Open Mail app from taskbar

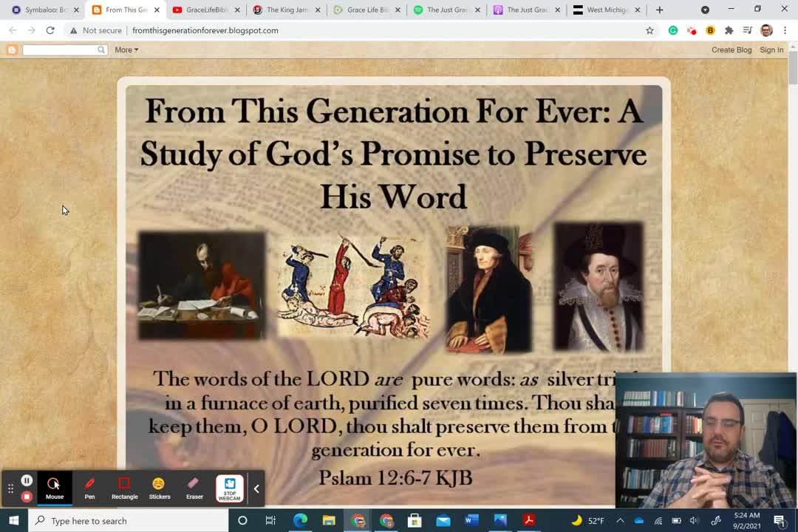(443, 520)
